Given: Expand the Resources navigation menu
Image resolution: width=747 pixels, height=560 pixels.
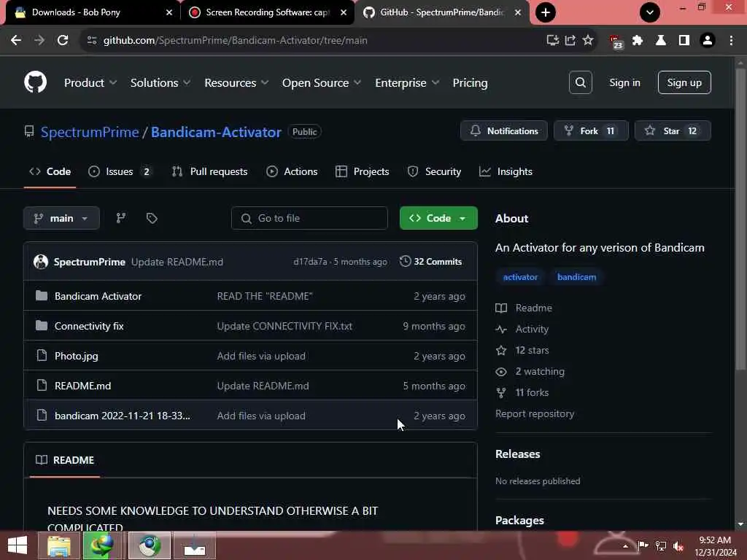Looking at the screenshot, I should [236, 83].
